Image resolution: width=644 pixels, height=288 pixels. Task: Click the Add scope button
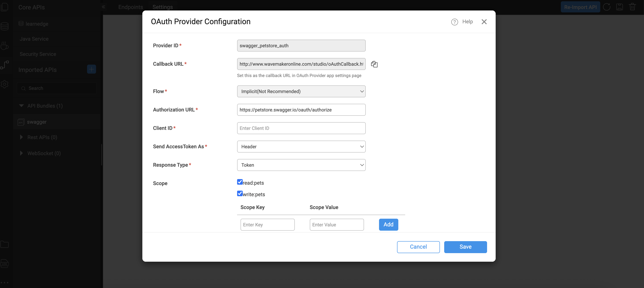[388, 225]
